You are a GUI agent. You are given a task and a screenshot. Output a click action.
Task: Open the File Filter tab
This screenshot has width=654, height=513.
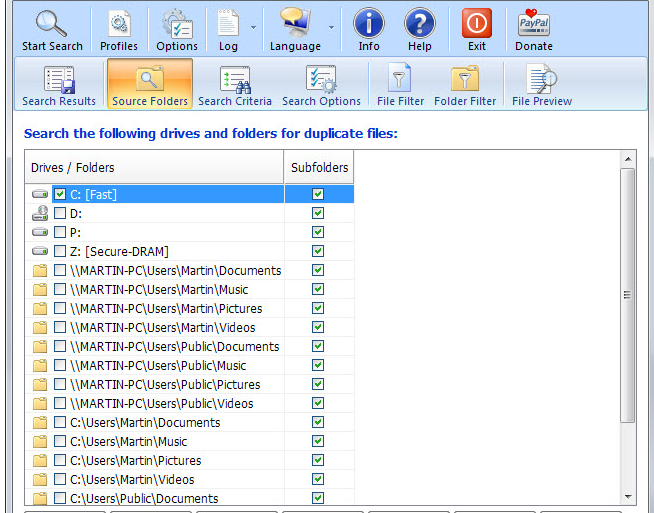coord(400,86)
